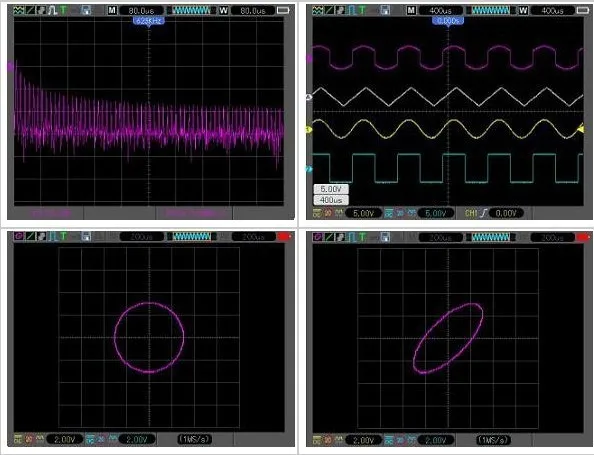This screenshot has height=455, width=594.
Task: Click floppy save icon on 400us scope
Action: pyautogui.click(x=386, y=11)
